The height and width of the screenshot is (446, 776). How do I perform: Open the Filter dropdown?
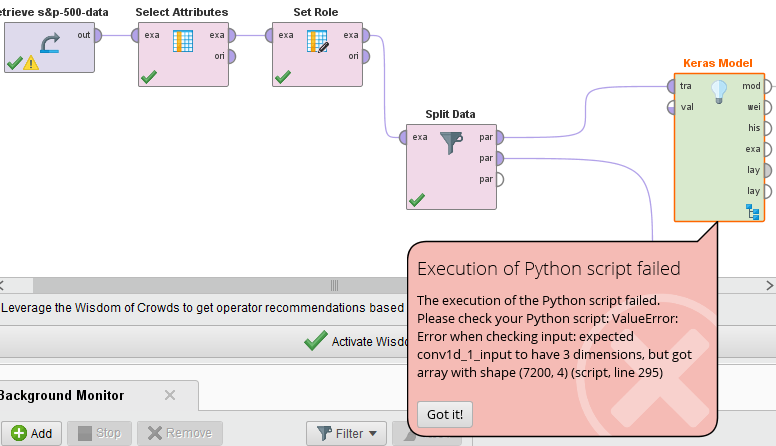[346, 434]
